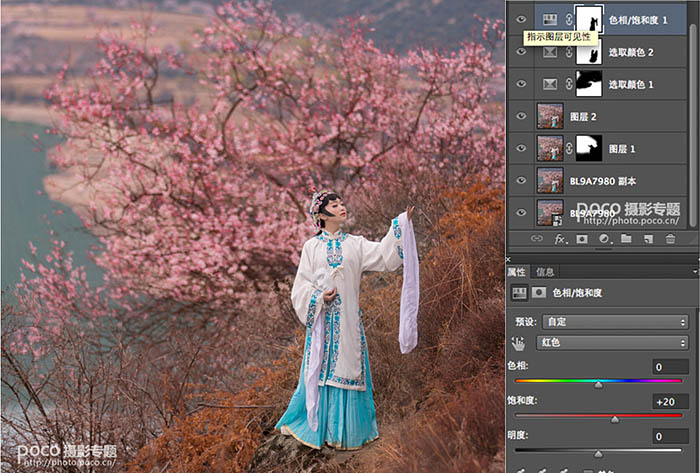700x473 pixels.
Task: Open the color range dropdown showing 红色
Action: coord(612,343)
